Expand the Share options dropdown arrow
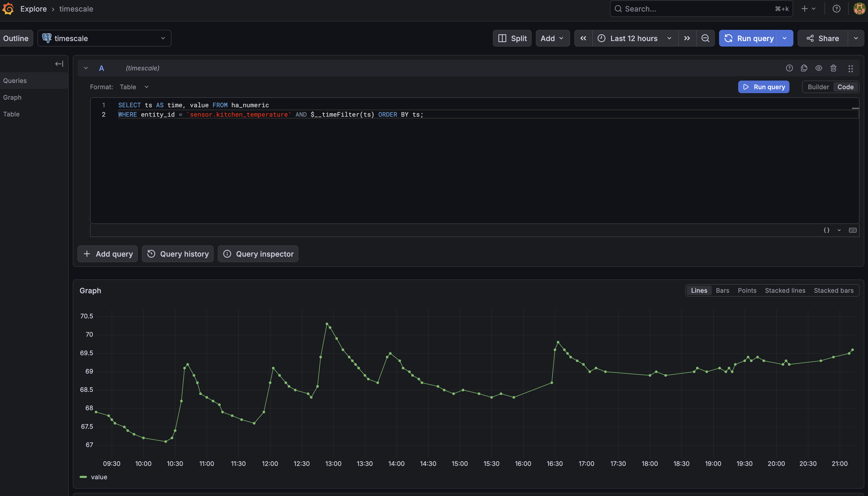Screen dimensions: 868x496 pos(856,38)
